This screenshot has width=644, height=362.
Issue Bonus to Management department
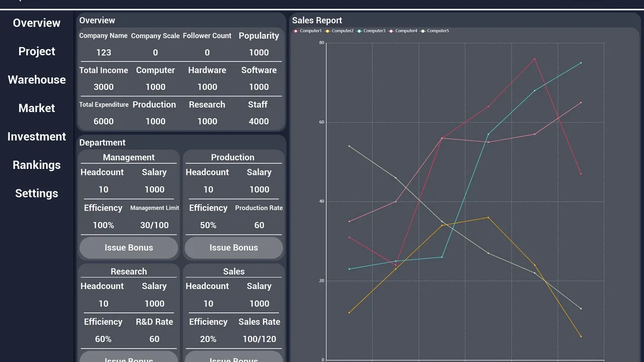point(129,247)
